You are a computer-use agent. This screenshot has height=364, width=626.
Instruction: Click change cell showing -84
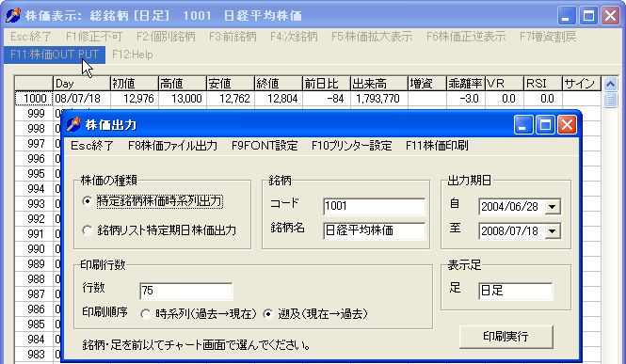326,99
